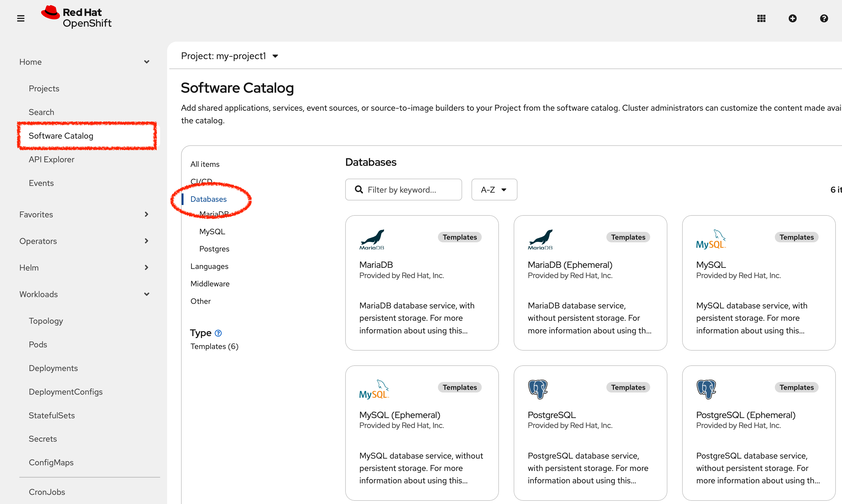Select the Middleware category
842x504 pixels.
click(x=210, y=284)
